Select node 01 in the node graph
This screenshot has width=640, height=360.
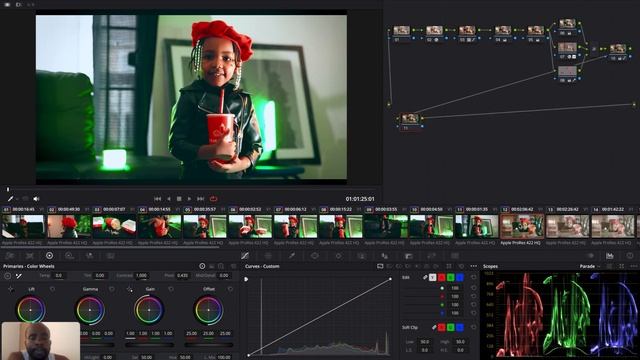click(401, 31)
